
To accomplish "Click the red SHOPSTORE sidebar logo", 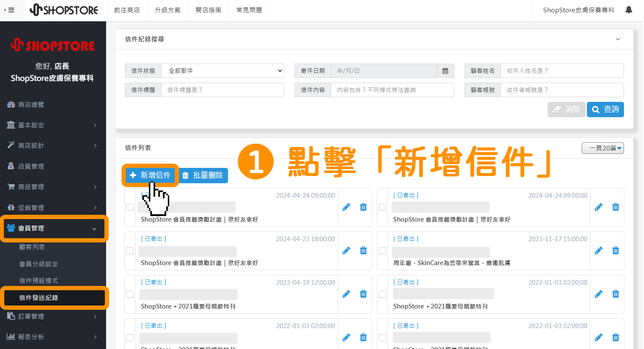I will click(53, 45).
